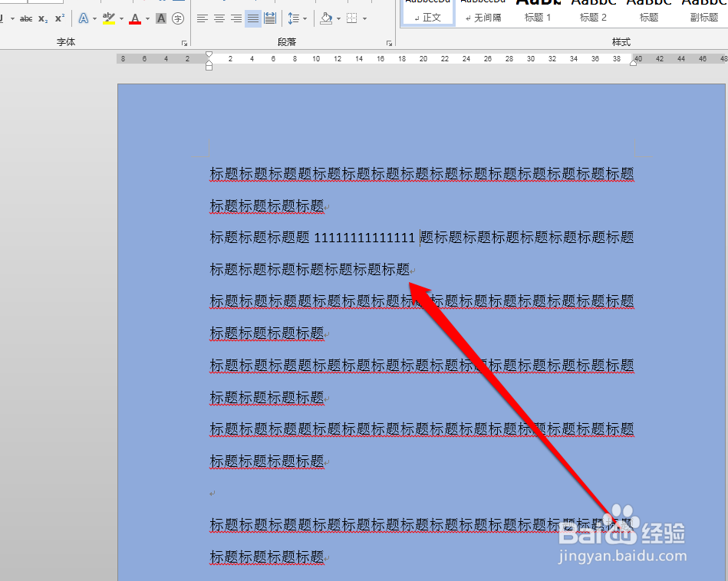Toggle character shading gray A icon

(x=160, y=18)
